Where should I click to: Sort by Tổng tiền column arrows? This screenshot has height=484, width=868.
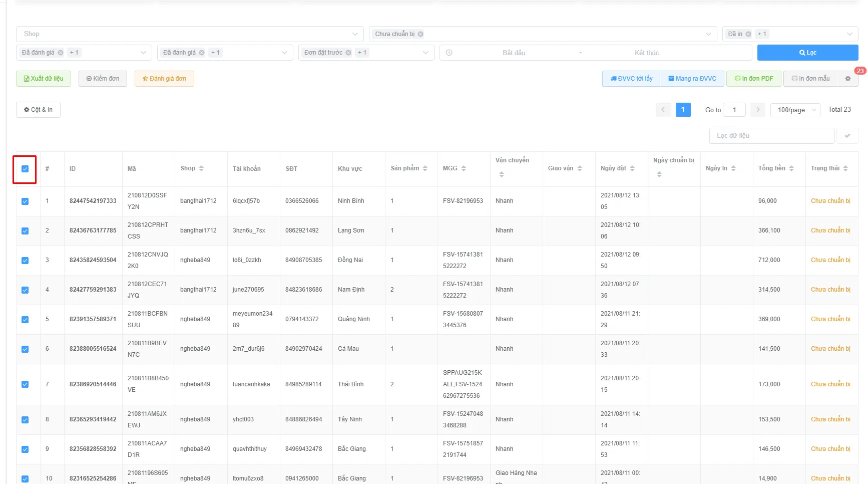[x=791, y=168]
